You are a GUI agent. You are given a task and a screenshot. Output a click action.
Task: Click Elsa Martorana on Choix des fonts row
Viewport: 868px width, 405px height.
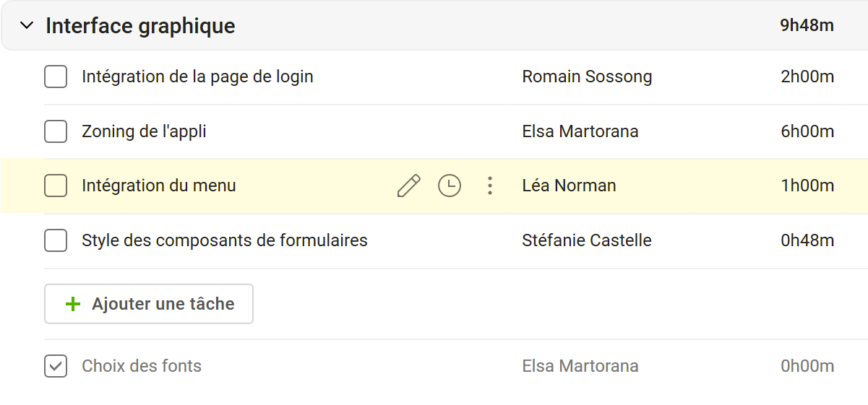(580, 366)
